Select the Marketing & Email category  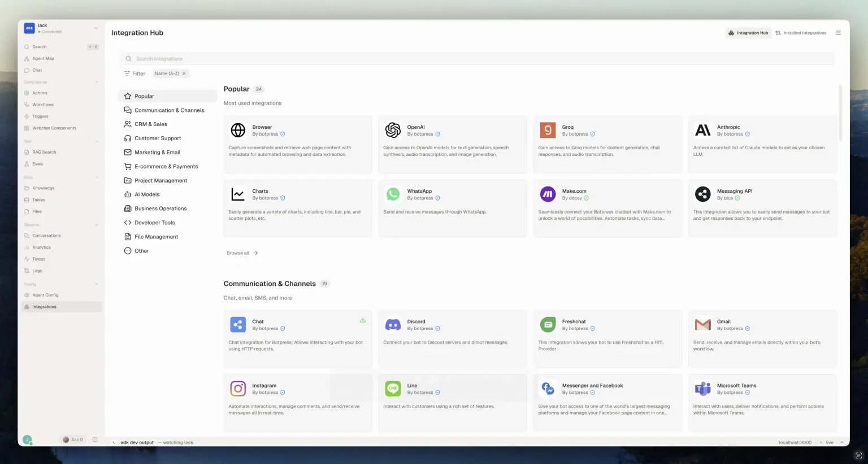click(168, 153)
